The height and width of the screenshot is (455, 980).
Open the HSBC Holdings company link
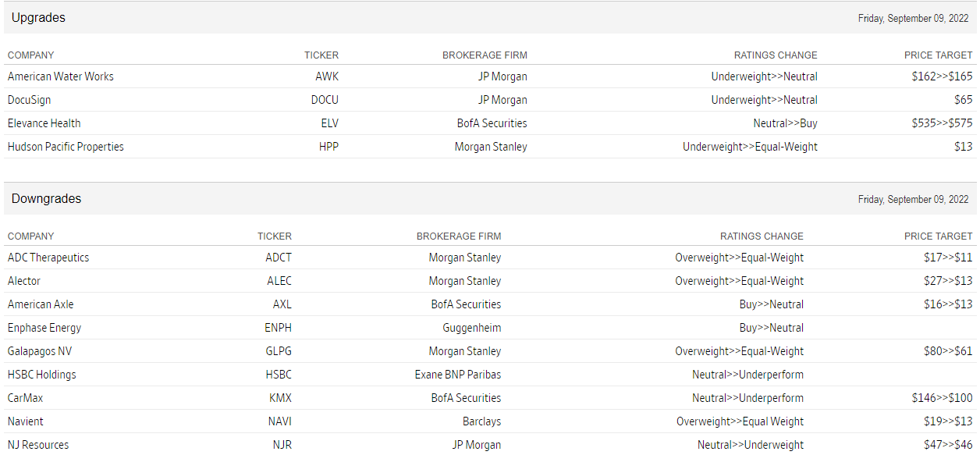[x=42, y=375]
